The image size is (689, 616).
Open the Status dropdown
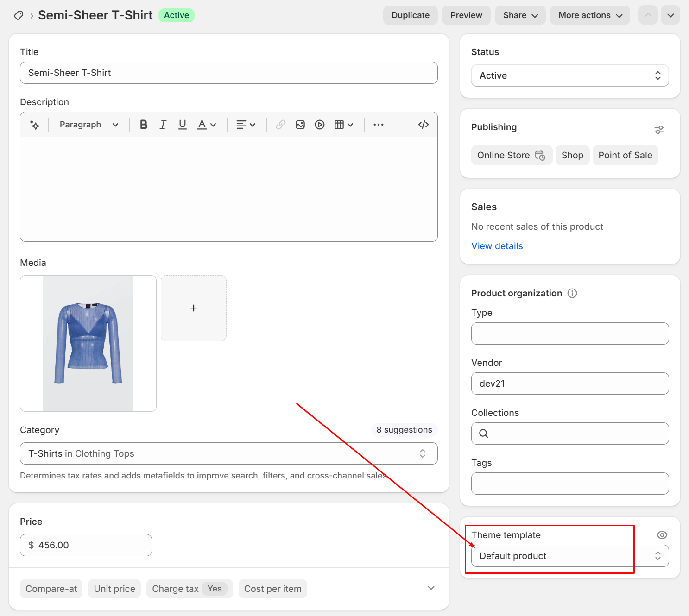[569, 75]
